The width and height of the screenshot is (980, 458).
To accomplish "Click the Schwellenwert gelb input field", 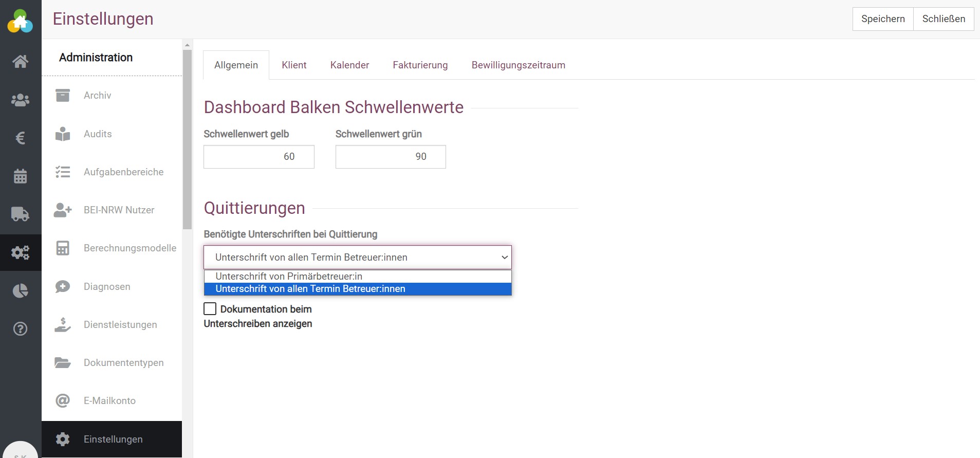I will coord(258,157).
